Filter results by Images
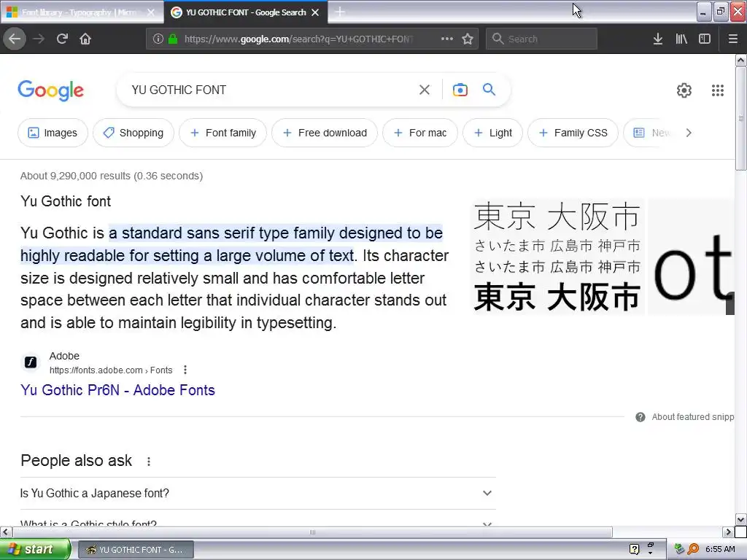The height and width of the screenshot is (560, 747). click(x=53, y=133)
